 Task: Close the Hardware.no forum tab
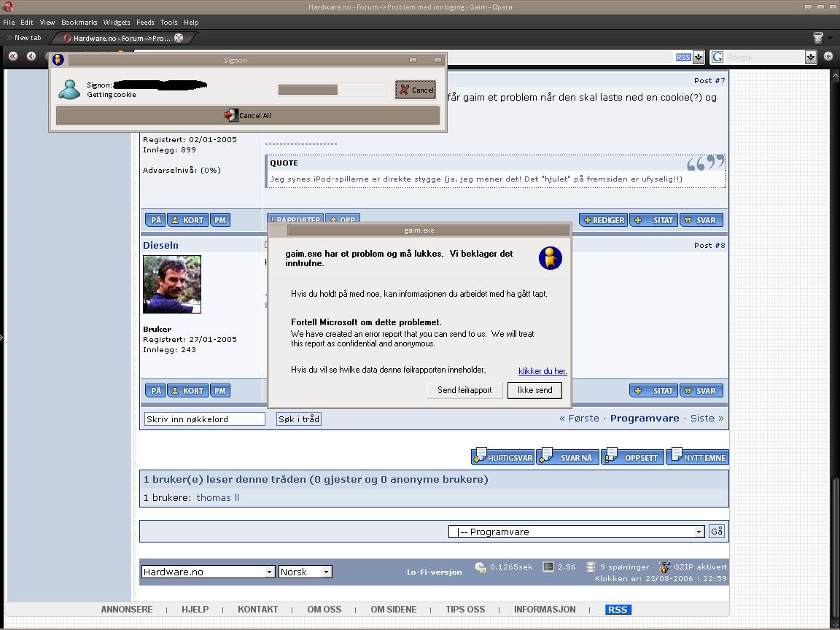[x=179, y=37]
